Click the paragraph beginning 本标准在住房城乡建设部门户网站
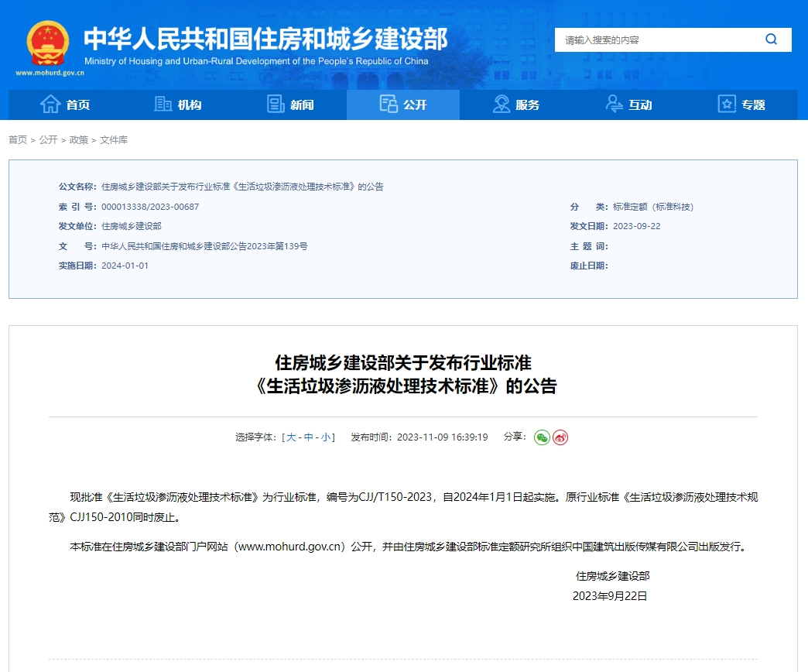 [409, 547]
